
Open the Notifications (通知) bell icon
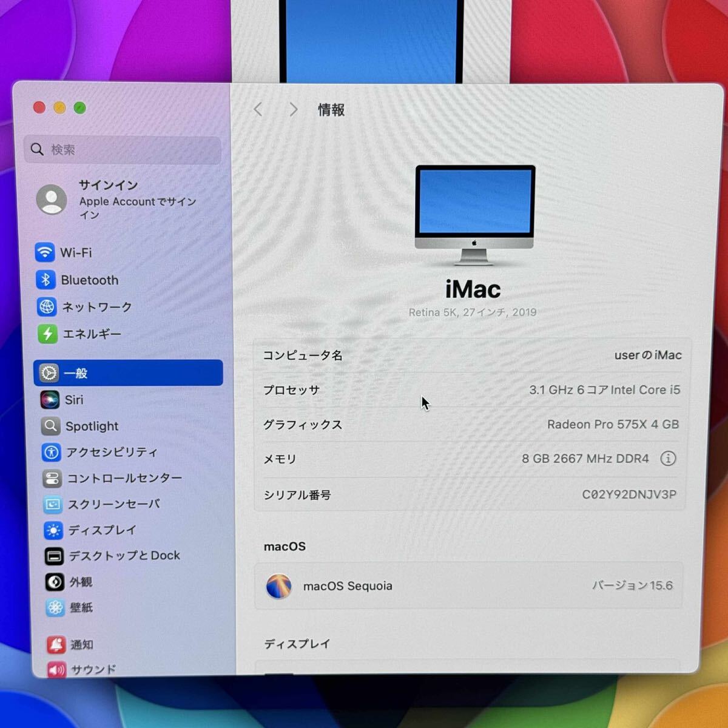(x=56, y=644)
